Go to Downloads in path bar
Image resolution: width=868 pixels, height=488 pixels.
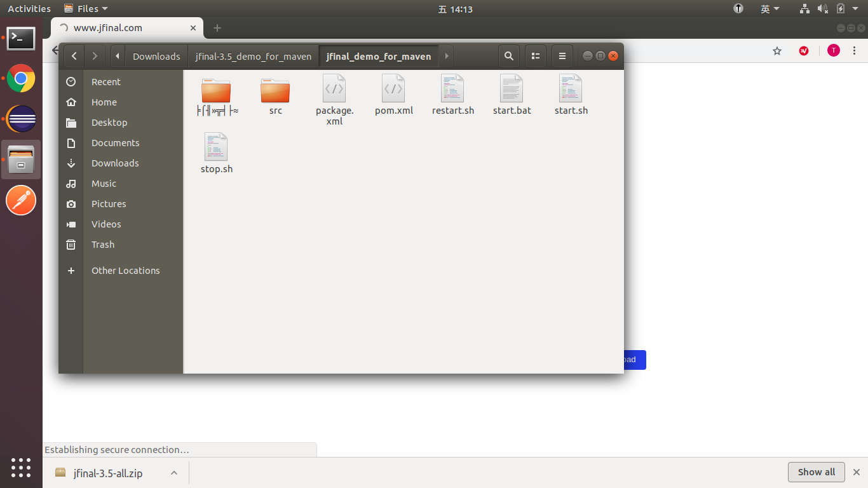[156, 56]
